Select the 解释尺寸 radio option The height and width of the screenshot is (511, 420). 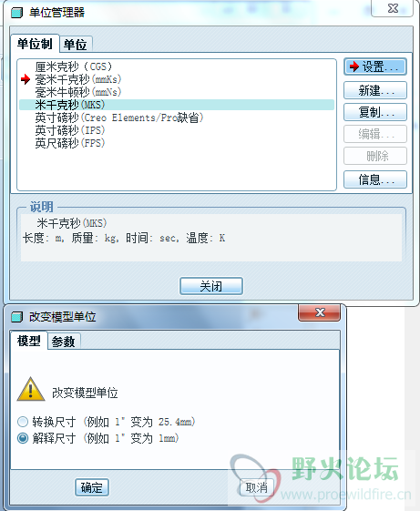(x=23, y=438)
